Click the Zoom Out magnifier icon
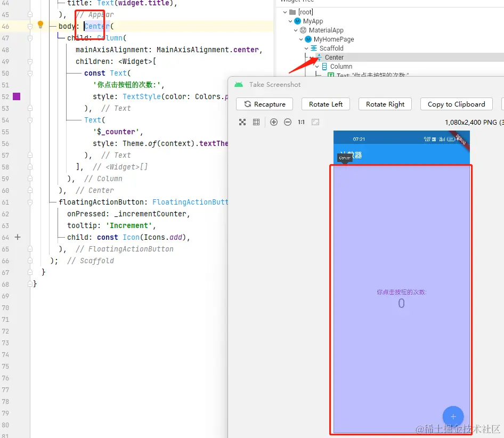 pos(288,122)
